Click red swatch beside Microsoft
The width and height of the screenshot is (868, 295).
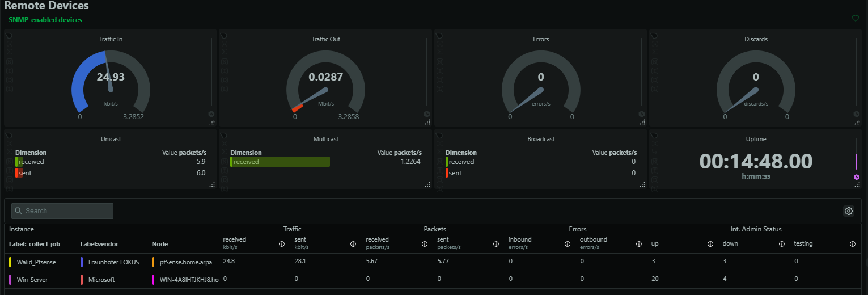point(82,280)
